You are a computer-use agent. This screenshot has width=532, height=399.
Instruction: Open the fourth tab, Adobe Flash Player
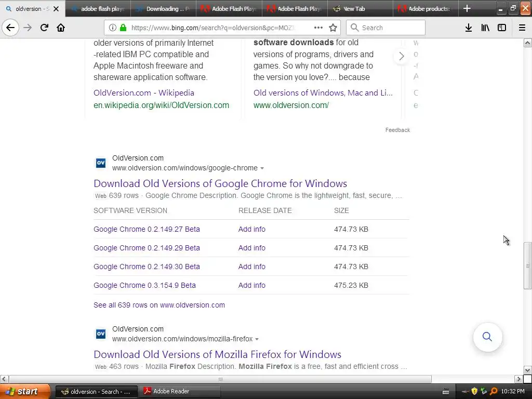point(295,9)
